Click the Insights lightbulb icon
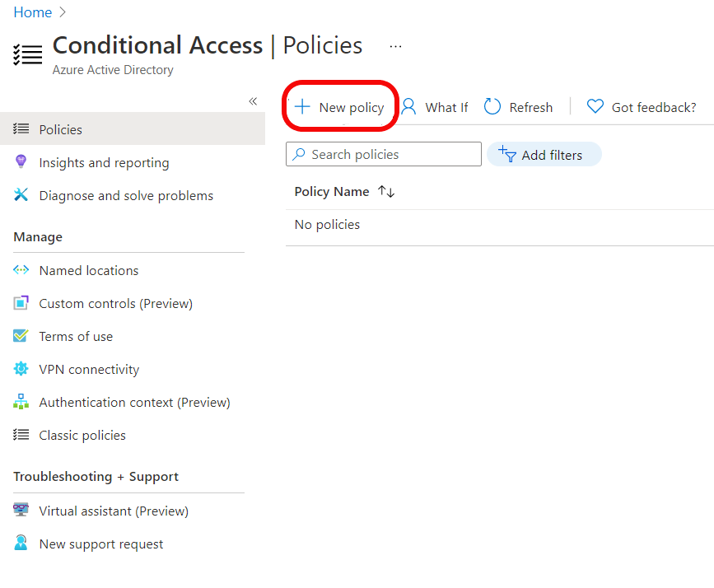This screenshot has width=714, height=588. point(21,161)
